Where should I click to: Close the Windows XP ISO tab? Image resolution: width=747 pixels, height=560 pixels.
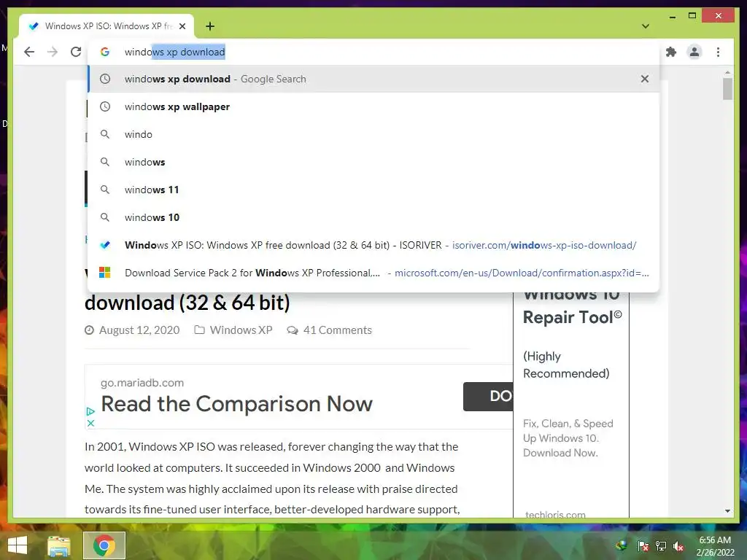point(182,26)
